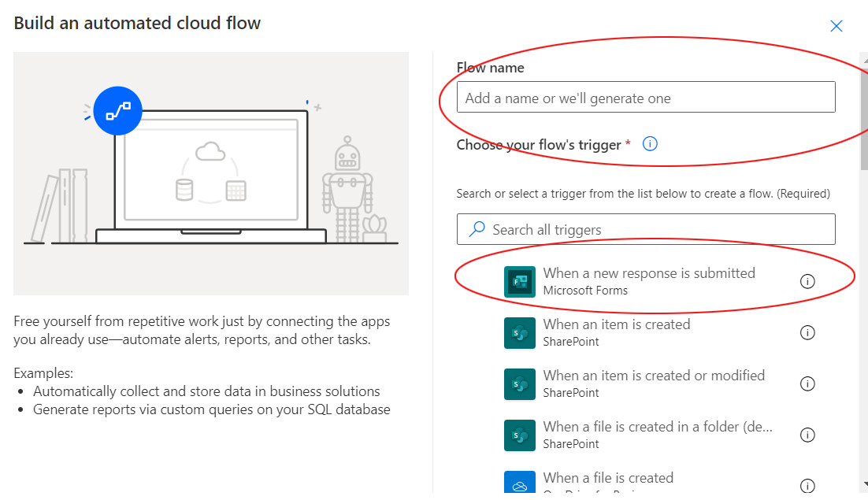Choose the OneDrive 'When a file is created' trigger
868x500 pixels.
pos(607,478)
